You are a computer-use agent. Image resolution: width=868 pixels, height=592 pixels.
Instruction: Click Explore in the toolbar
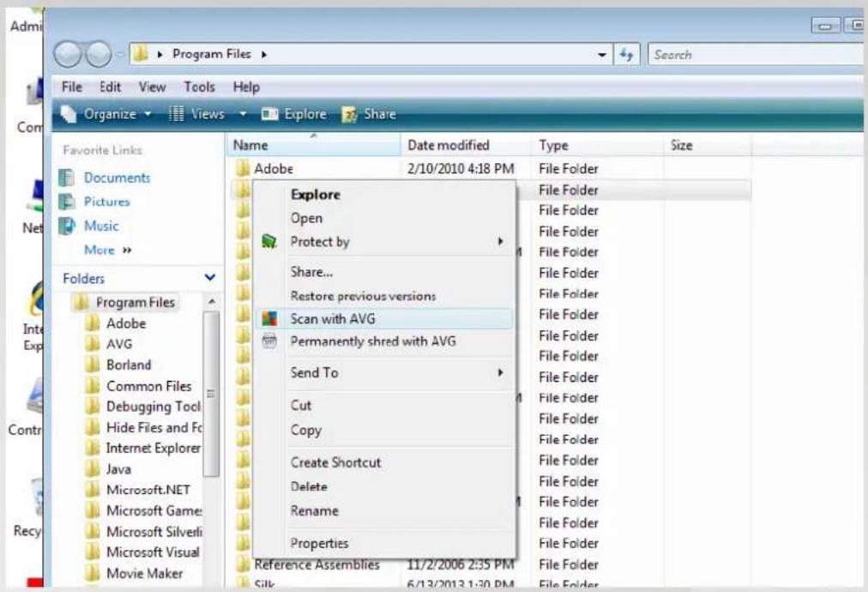(x=294, y=114)
